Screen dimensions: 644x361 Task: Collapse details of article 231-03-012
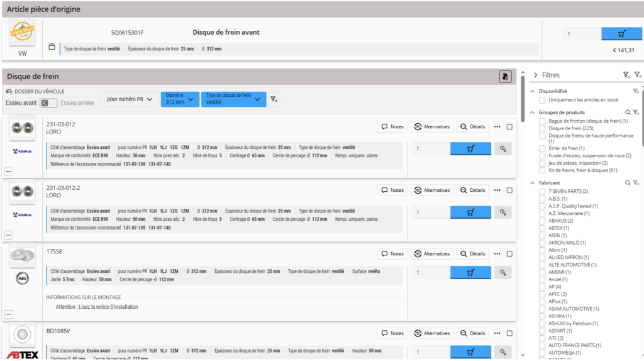tap(9, 171)
